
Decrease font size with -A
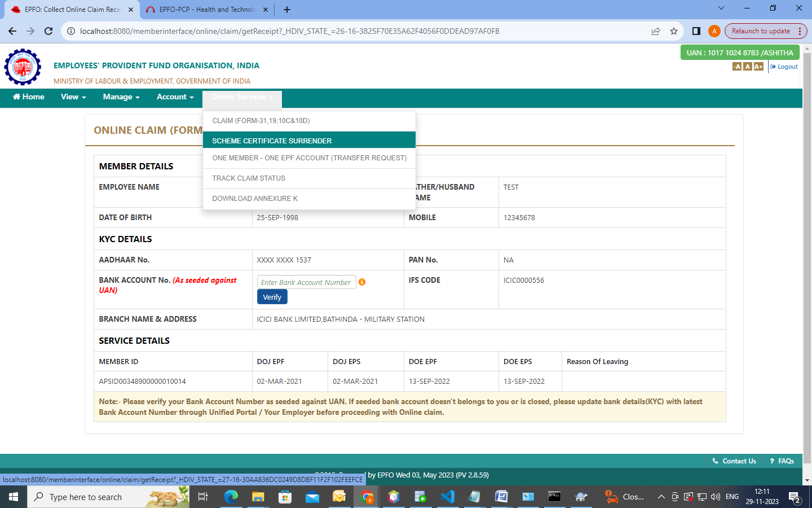point(737,67)
